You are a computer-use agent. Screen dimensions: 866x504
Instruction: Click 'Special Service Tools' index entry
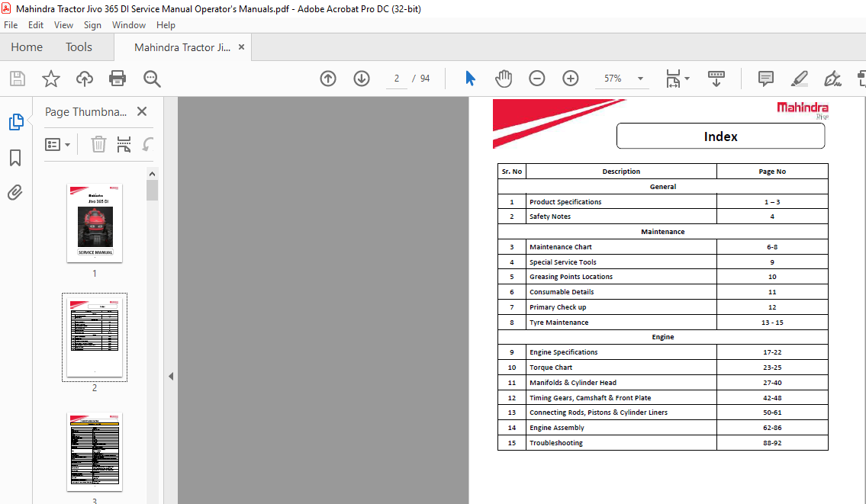point(562,262)
